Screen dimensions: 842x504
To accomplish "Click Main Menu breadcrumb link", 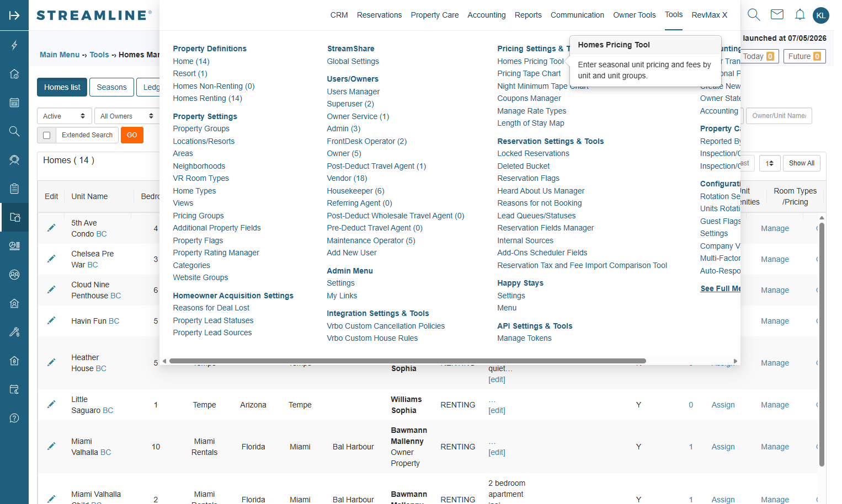I will 60,55.
